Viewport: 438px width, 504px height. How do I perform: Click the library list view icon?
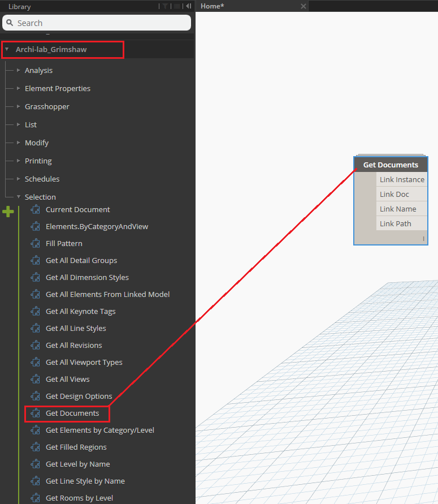click(x=177, y=6)
